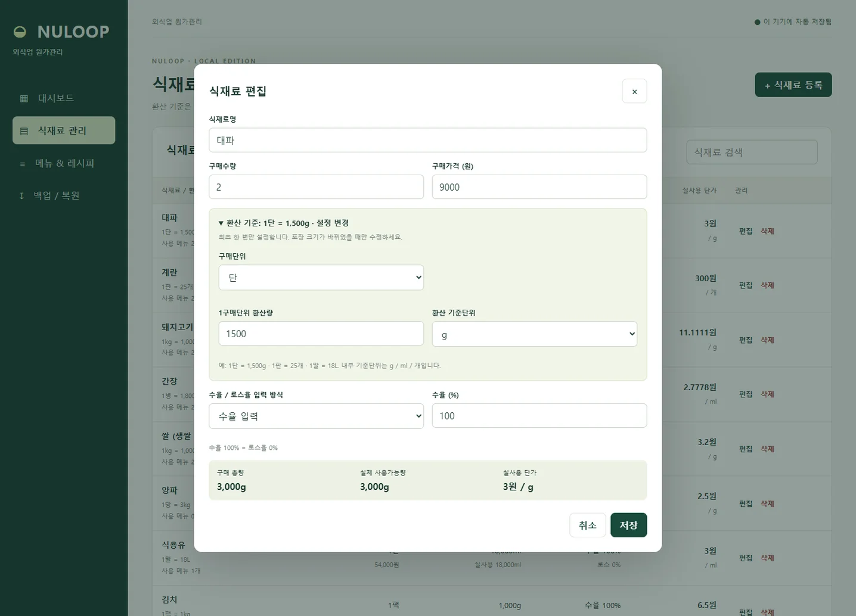Screen dimensions: 856x616
Task: Click the 300원 price in the table
Action: click(706, 278)
